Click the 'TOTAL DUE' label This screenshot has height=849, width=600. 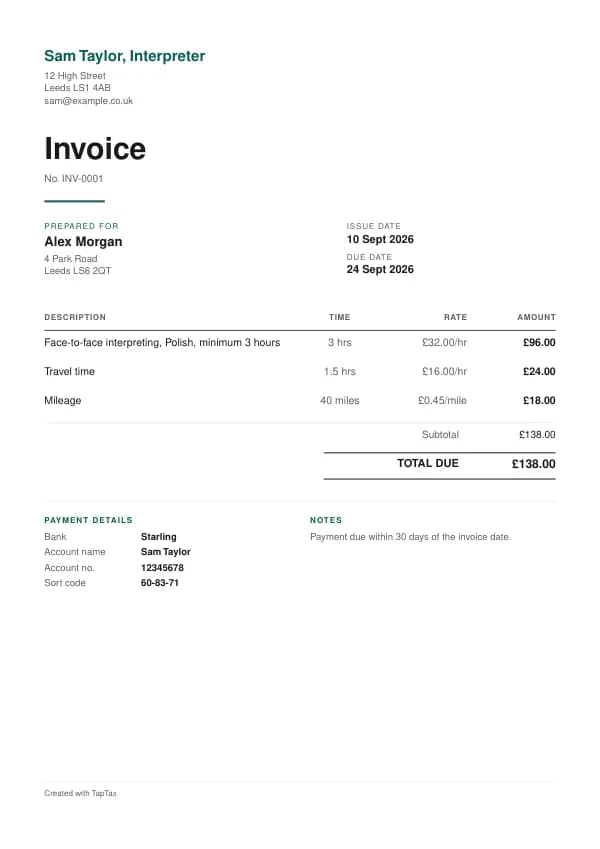click(x=428, y=463)
